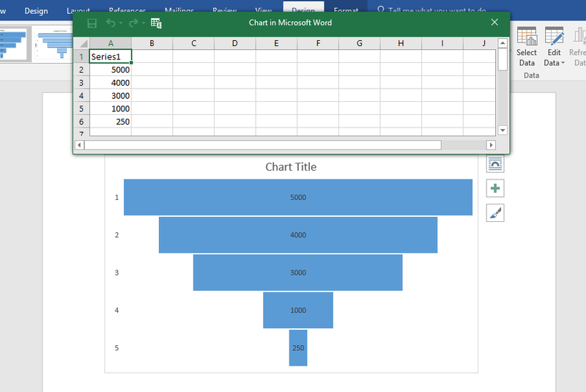The image size is (586, 392).
Task: Click the Chart Title text
Action: coord(291,167)
